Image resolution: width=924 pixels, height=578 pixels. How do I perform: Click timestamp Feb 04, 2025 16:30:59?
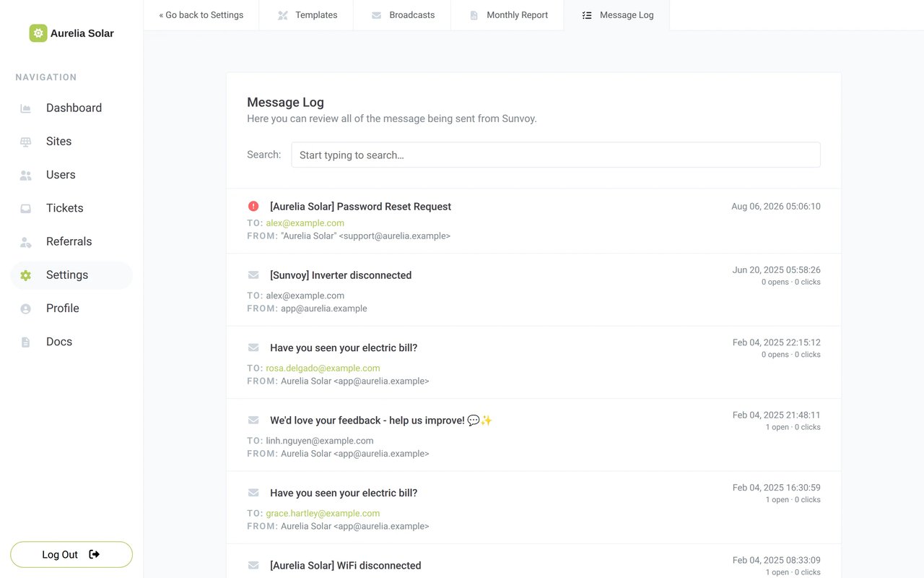pos(777,488)
